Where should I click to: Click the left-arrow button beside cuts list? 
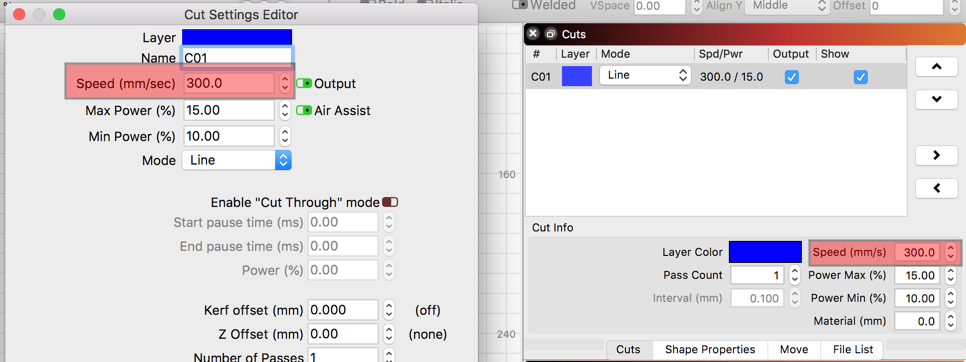[x=936, y=188]
